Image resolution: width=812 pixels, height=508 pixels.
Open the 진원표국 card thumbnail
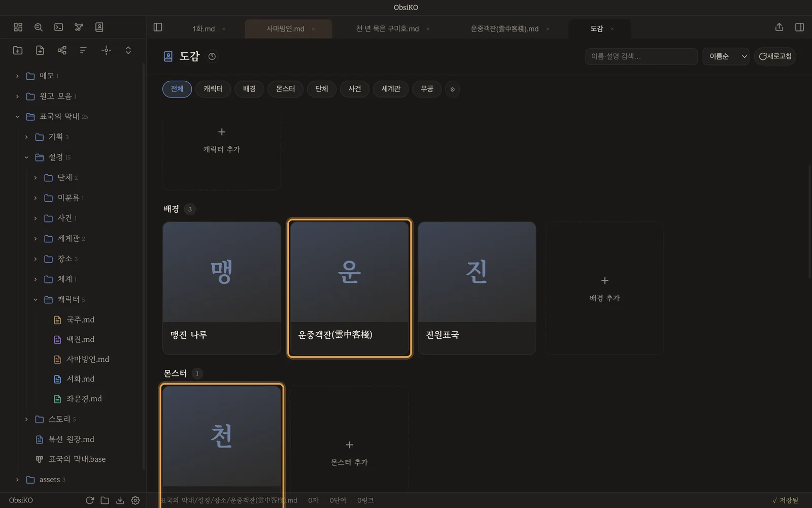pos(477,272)
